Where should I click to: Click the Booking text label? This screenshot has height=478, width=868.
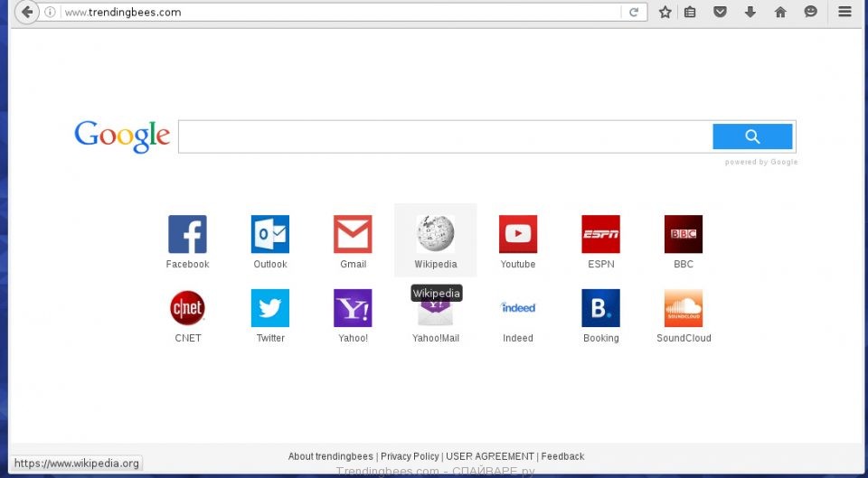pyautogui.click(x=600, y=338)
